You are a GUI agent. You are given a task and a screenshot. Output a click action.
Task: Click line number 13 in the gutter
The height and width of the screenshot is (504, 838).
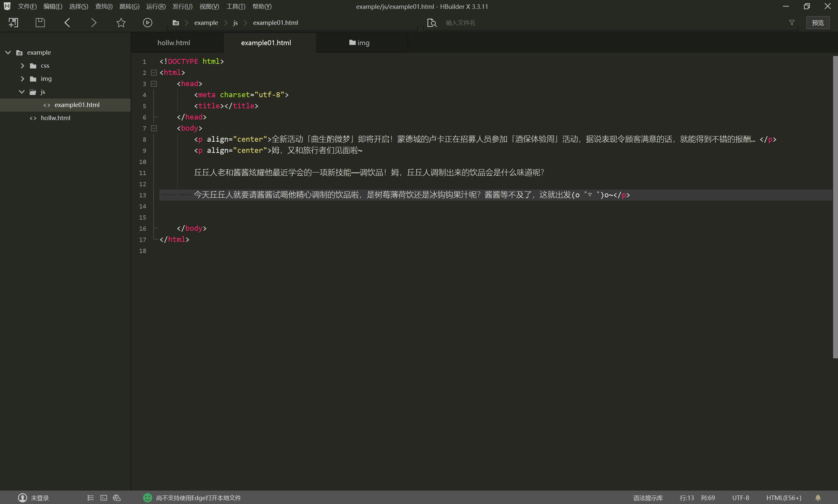pyautogui.click(x=143, y=195)
